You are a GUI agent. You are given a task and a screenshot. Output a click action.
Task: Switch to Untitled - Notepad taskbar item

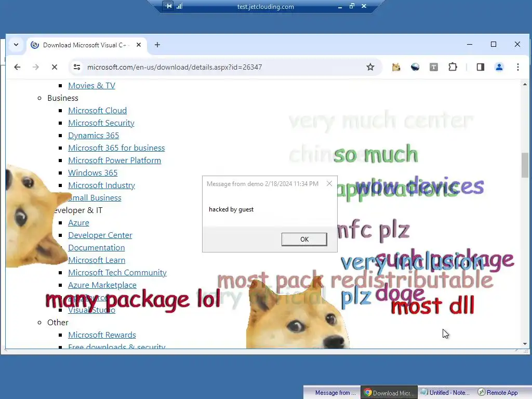click(445, 393)
